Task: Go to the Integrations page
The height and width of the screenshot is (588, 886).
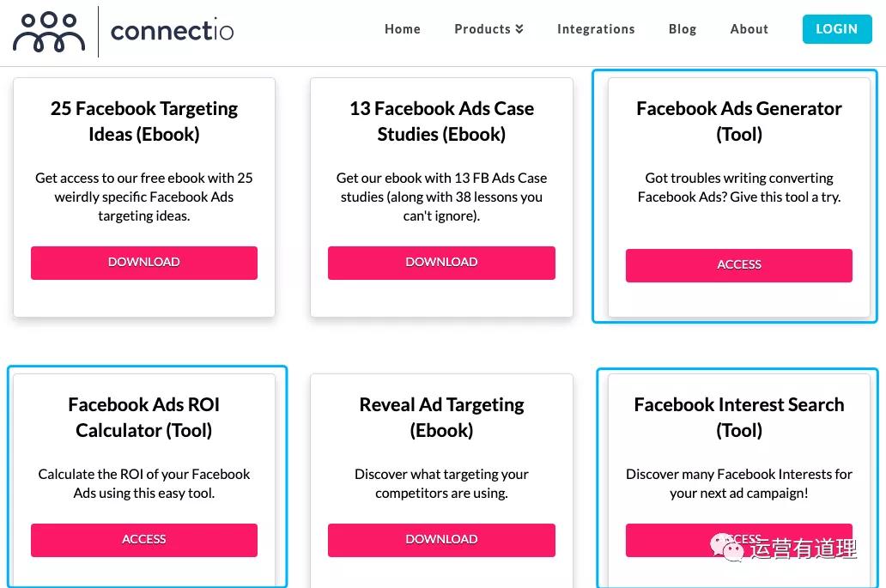Action: point(596,29)
